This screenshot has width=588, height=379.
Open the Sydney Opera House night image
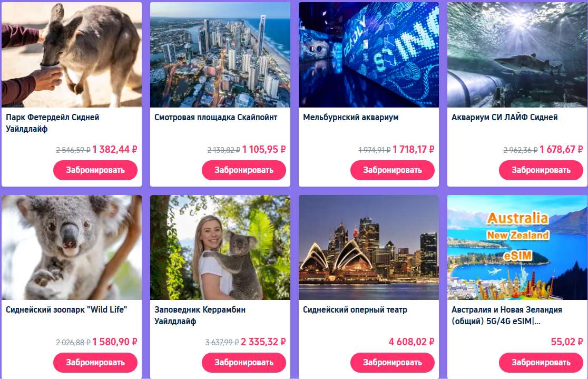369,247
